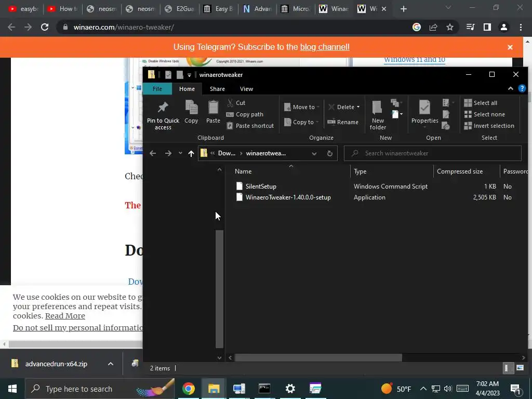Expand advancedrun-x64.zip download options chevron
The image size is (532, 399).
(110, 364)
